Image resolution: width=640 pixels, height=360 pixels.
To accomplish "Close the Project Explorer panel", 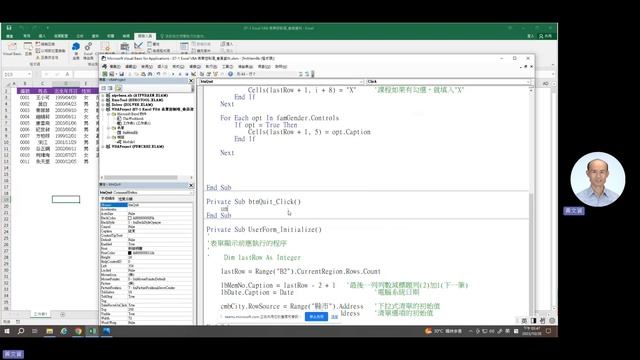I will [191, 81].
